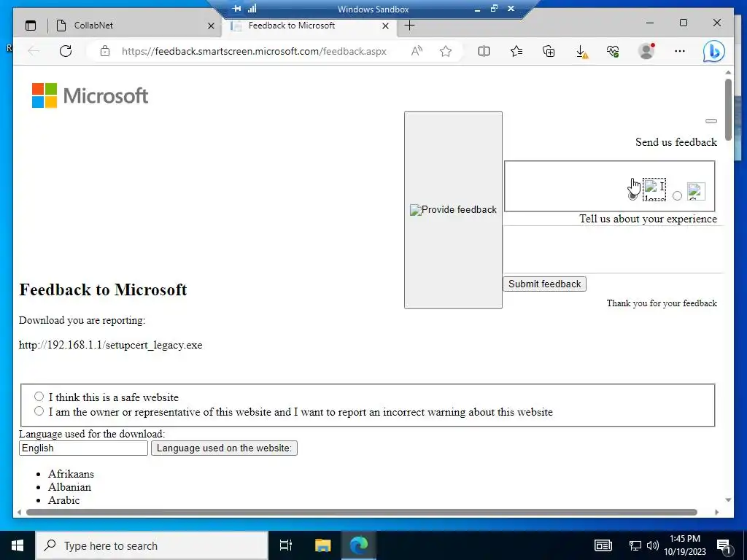Click the English language input field
The height and width of the screenshot is (560, 747).
83,448
